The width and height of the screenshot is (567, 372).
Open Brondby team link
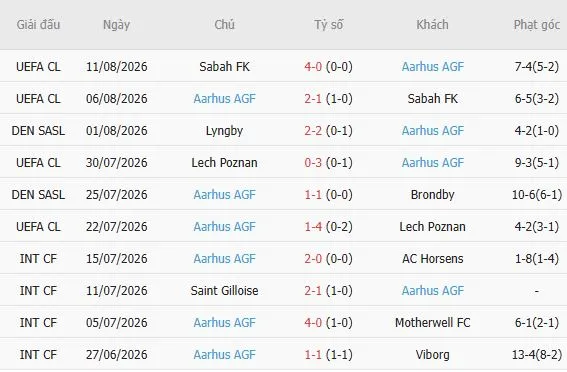[x=432, y=194]
